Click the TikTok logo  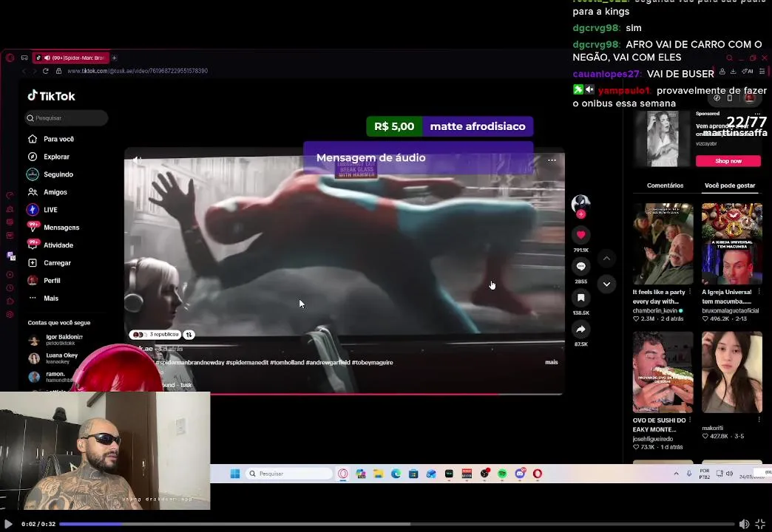click(51, 96)
